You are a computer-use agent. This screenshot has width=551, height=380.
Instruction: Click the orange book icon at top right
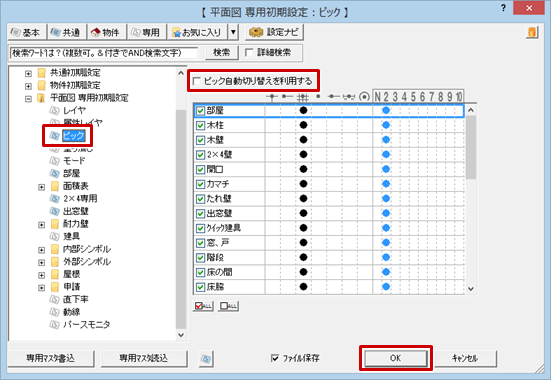(532, 32)
